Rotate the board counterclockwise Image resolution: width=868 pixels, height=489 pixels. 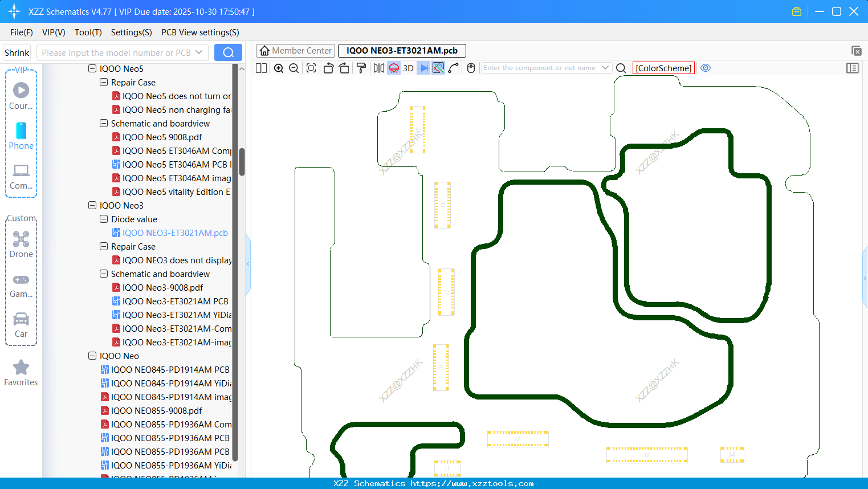pos(328,68)
